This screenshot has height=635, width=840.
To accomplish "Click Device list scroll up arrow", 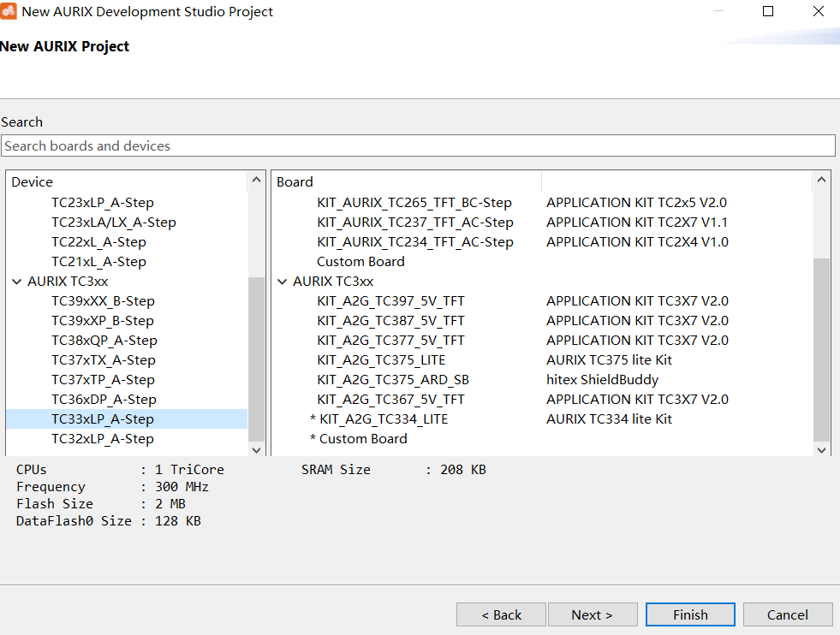I will [x=257, y=180].
